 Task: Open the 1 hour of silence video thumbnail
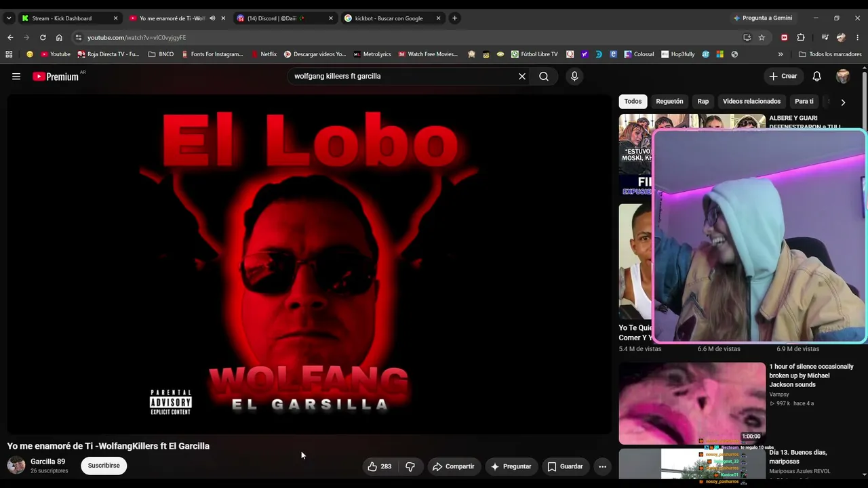(x=692, y=403)
